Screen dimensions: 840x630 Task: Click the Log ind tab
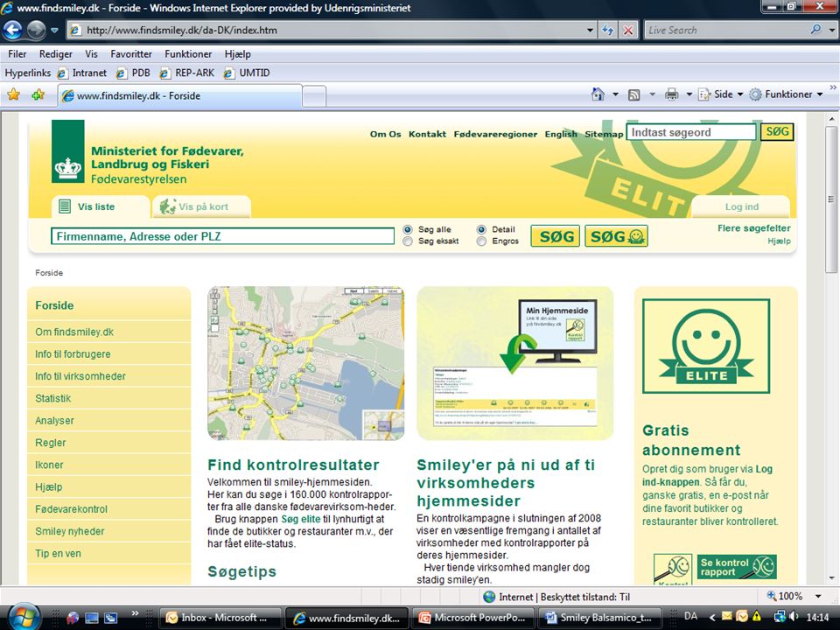click(741, 206)
